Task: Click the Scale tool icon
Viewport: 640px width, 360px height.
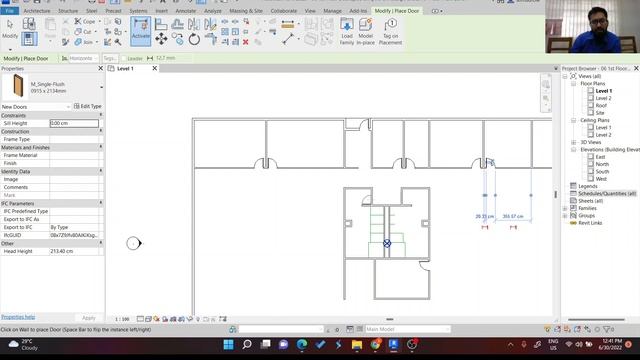Action: click(236, 31)
